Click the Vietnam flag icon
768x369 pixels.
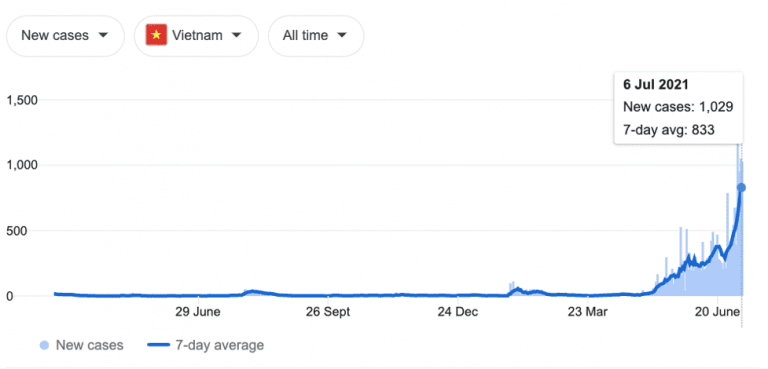tap(156, 35)
